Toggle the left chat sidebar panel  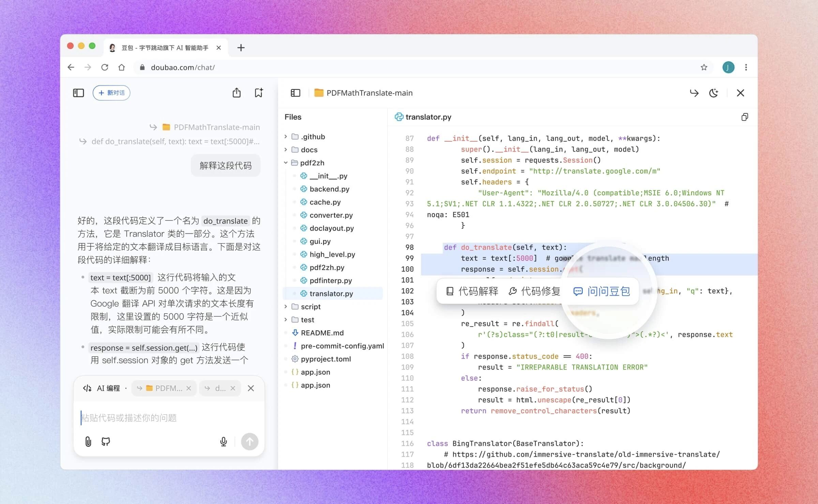[x=78, y=93]
